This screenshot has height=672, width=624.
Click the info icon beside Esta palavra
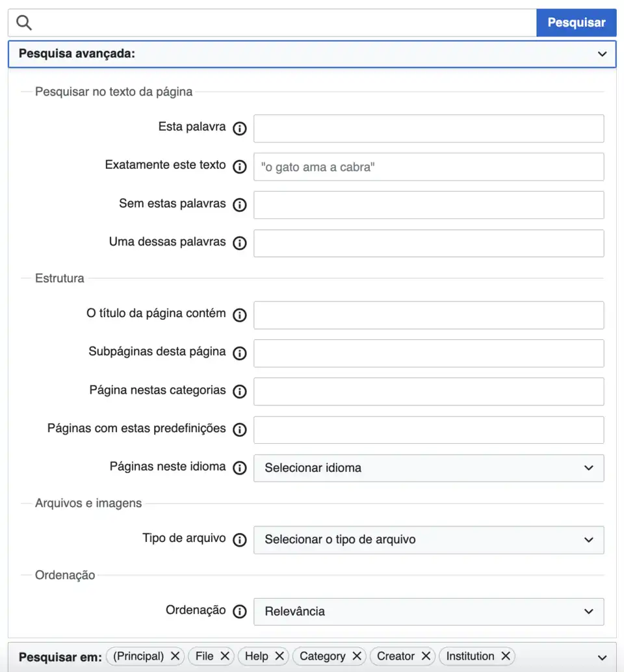[x=240, y=128]
